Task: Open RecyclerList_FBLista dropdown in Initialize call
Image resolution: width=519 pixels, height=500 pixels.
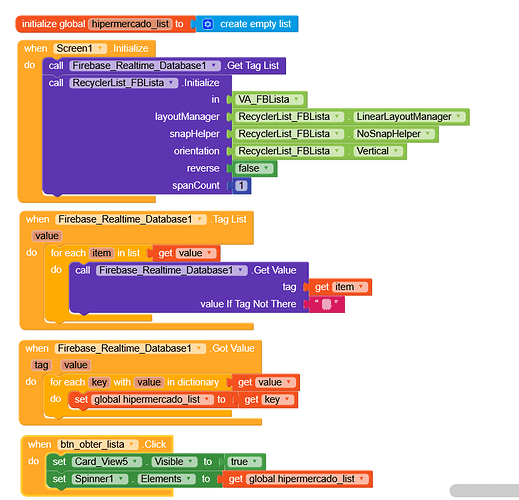Action: tap(123, 83)
